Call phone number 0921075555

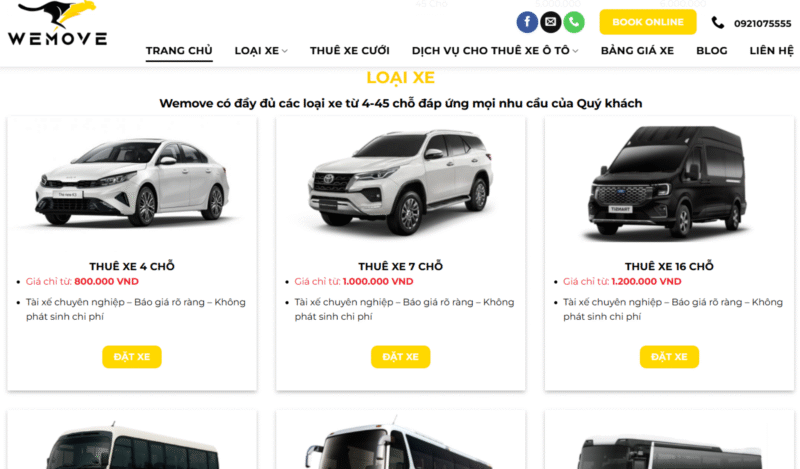(762, 23)
